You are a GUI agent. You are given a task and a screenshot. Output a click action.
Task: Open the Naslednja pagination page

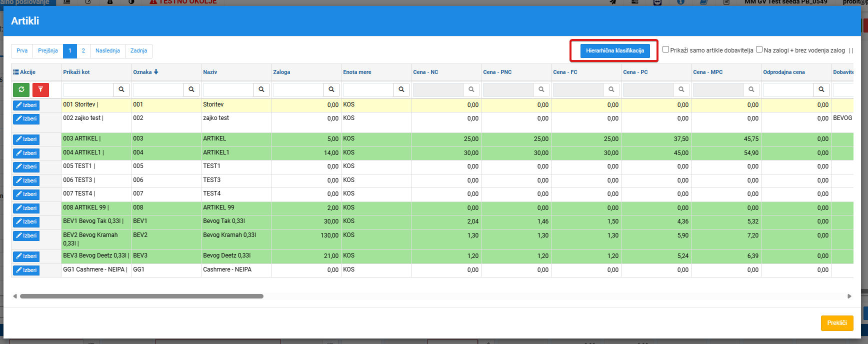[x=107, y=50]
